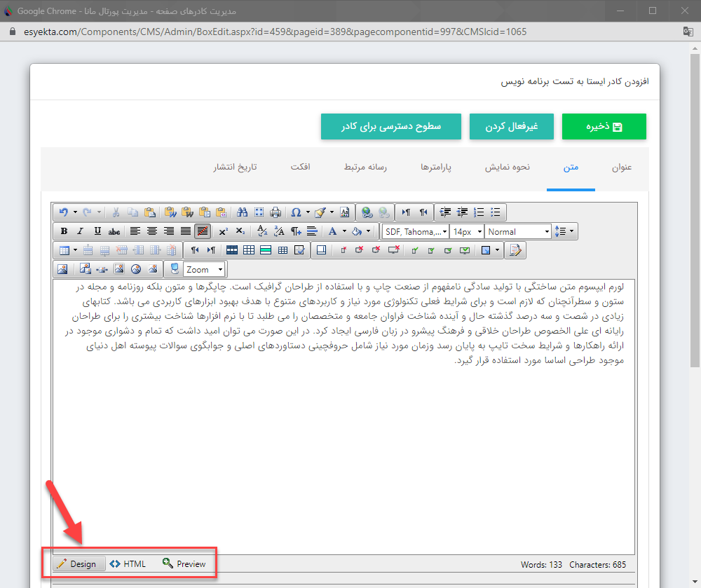
Task: Open the Image Manager in bottom toolbar
Action: coord(62,268)
